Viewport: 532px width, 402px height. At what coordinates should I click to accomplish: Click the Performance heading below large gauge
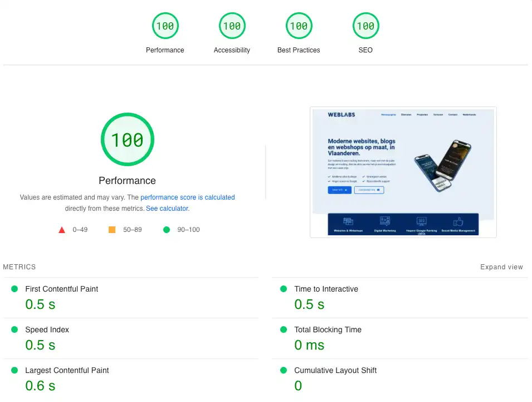127,181
